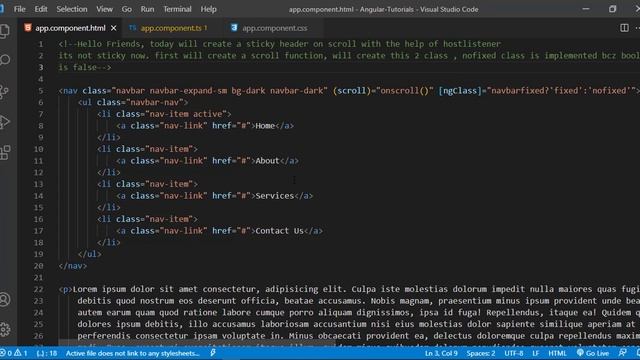640x360 pixels.
Task: Click the 'About' text on line 11
Action: tap(267, 161)
